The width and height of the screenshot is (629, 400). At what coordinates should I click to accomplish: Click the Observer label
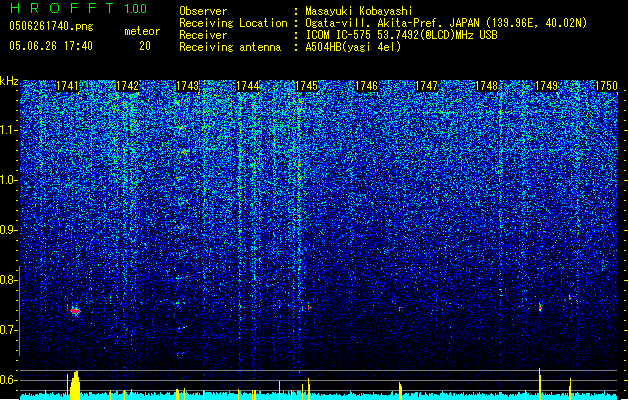[x=203, y=11]
